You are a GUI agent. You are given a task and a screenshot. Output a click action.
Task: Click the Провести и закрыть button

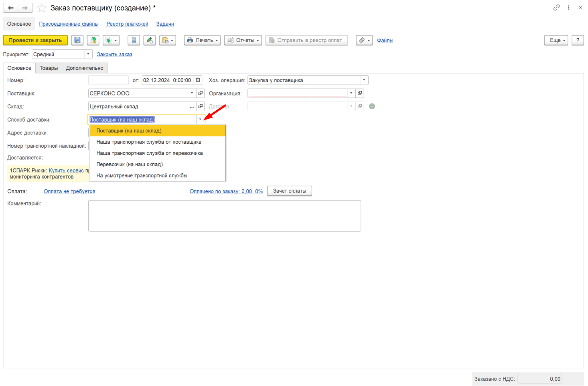point(35,40)
